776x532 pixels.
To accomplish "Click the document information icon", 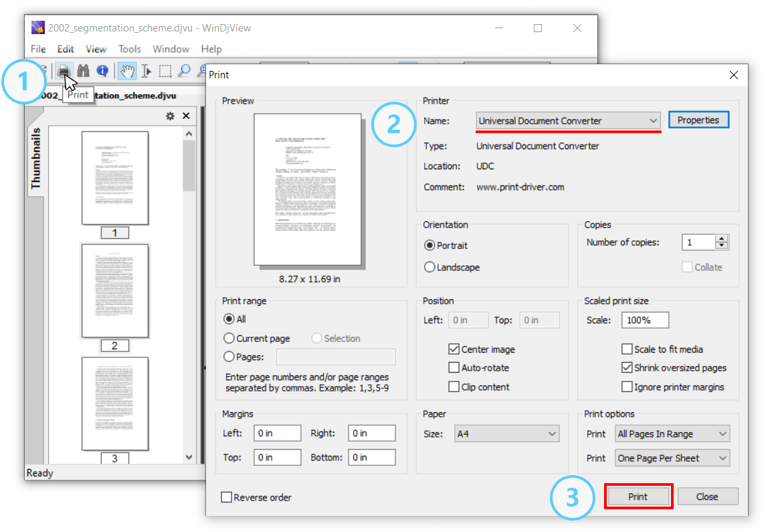I will [101, 70].
